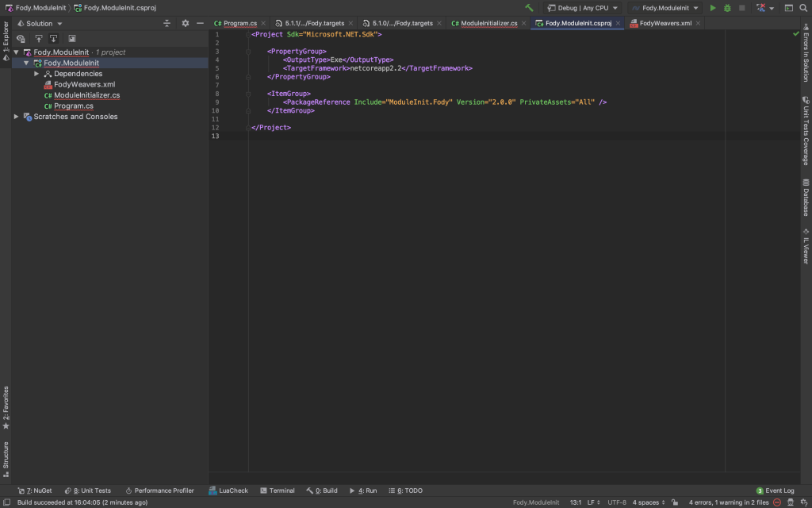Open the run widget window icon beside Search
The height and width of the screenshot is (508, 812).
pyautogui.click(x=789, y=8)
